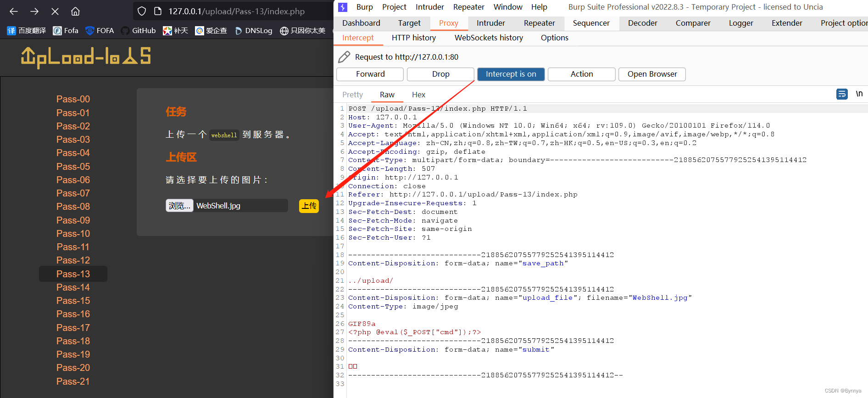Viewport: 868px width, 398px height.
Task: Open HTTP history sub-tab
Action: click(413, 38)
